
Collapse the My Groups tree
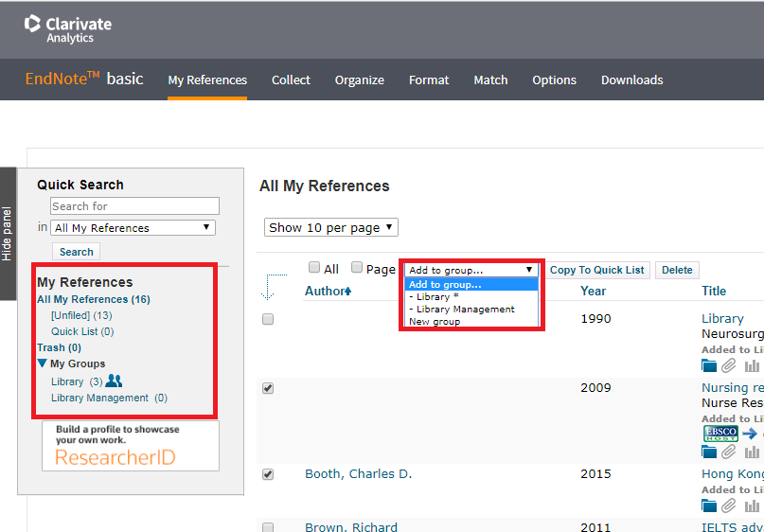point(42,364)
